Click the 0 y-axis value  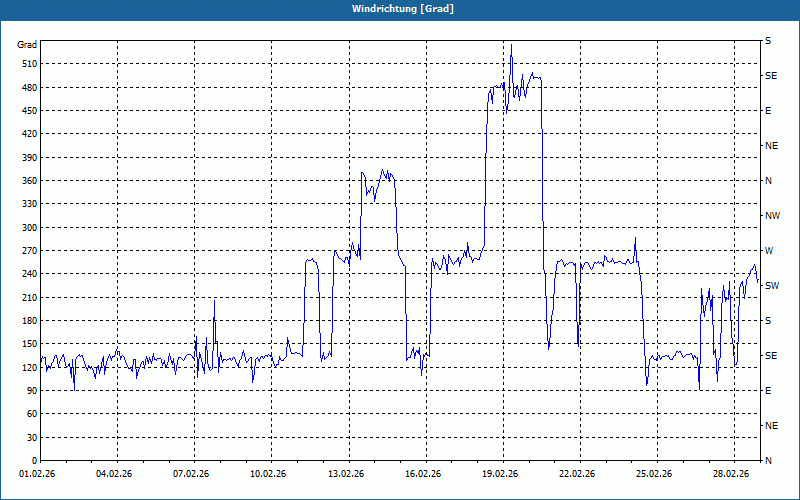coord(34,461)
